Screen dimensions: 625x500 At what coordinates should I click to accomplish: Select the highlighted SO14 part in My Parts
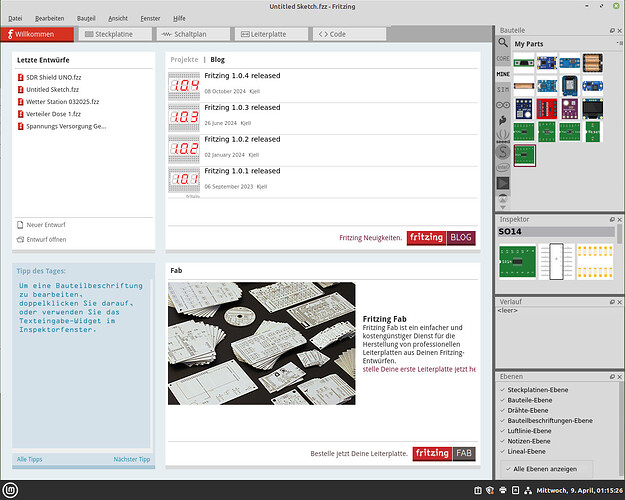click(x=525, y=155)
